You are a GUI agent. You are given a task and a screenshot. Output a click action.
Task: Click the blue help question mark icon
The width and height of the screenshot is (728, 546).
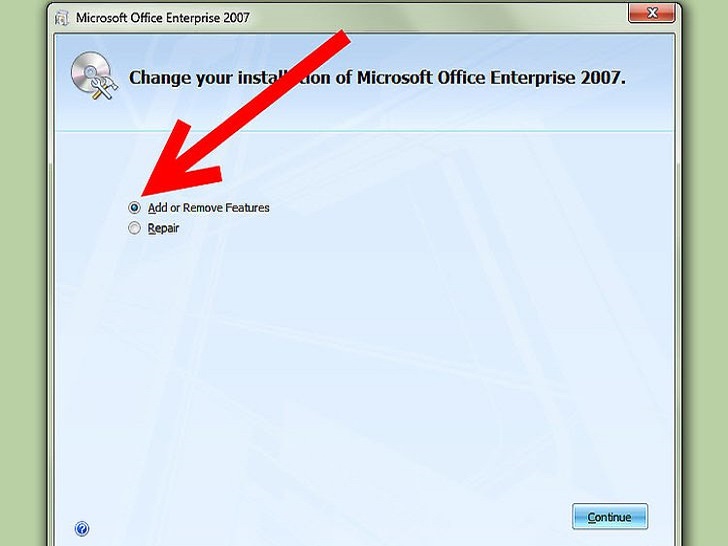[82, 528]
